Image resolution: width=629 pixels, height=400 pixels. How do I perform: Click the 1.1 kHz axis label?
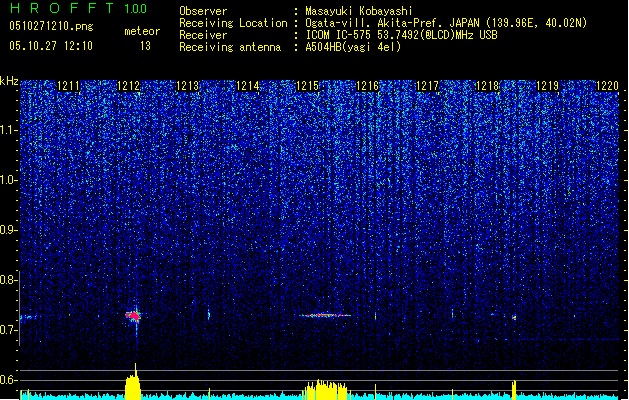pyautogui.click(x=9, y=130)
